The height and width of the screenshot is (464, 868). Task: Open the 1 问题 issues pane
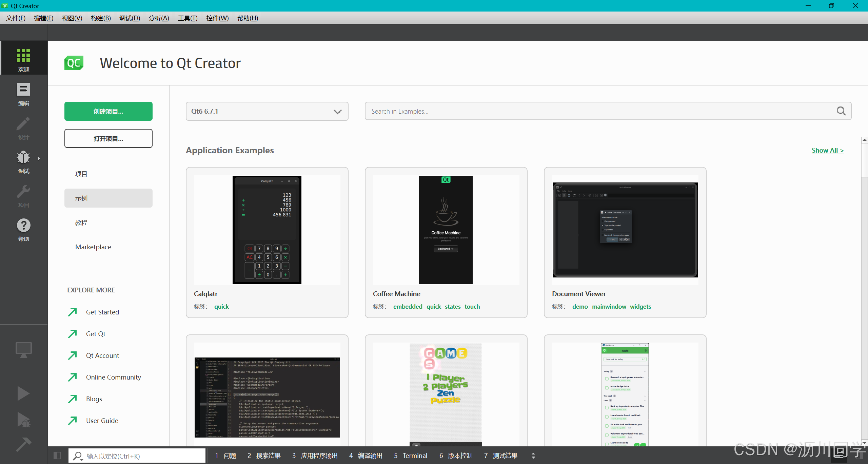click(x=225, y=456)
